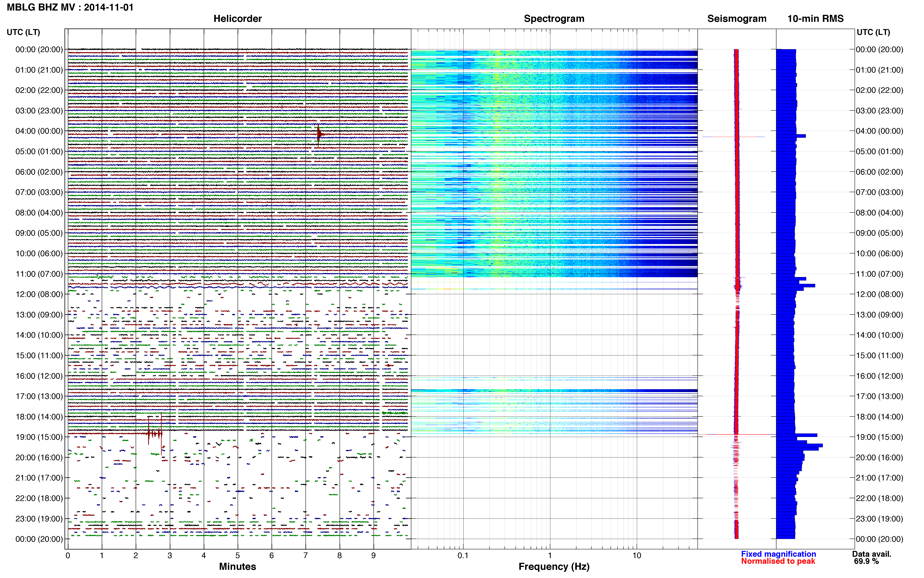Click left time label '01:00 (21:00)'

(x=39, y=70)
